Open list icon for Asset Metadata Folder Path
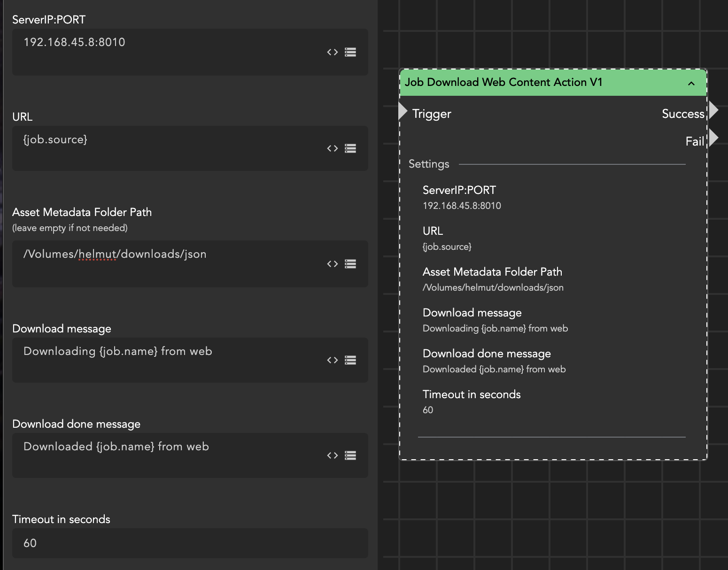Viewport: 728px width, 570px height. coord(350,264)
